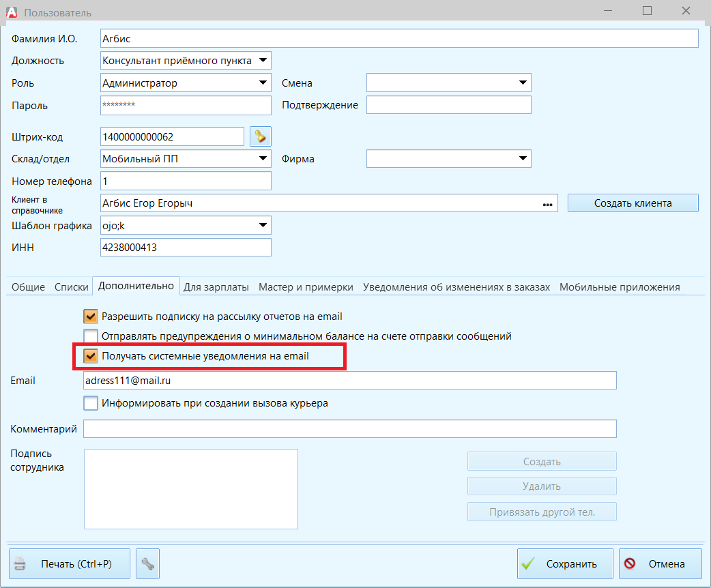Click the printer icon on Print button
This screenshot has width=711, height=588.
click(x=20, y=563)
